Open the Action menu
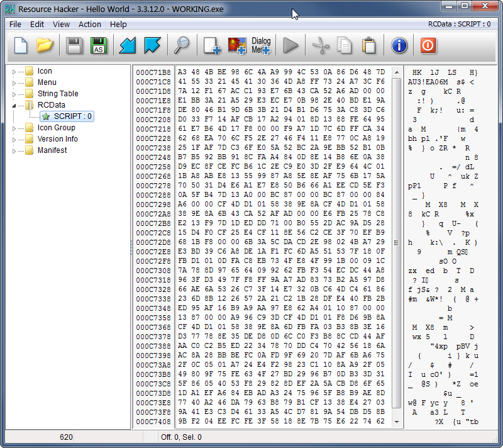The width and height of the screenshot is (503, 448). pos(89,25)
